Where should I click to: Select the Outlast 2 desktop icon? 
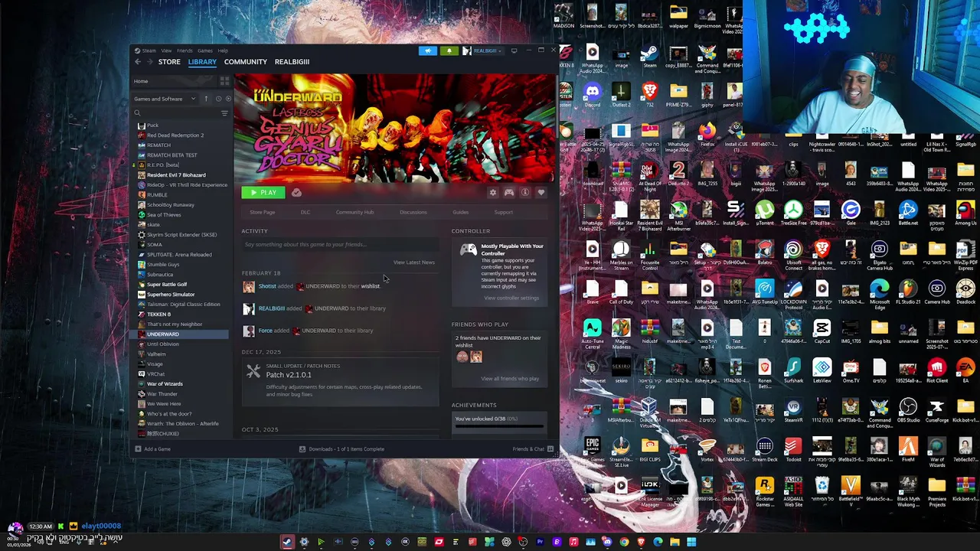point(621,94)
